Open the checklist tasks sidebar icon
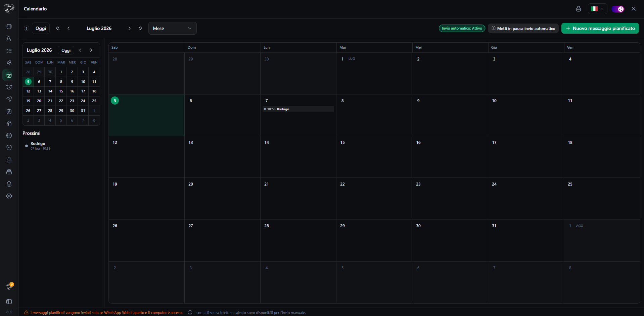The width and height of the screenshot is (644, 316). (9, 51)
